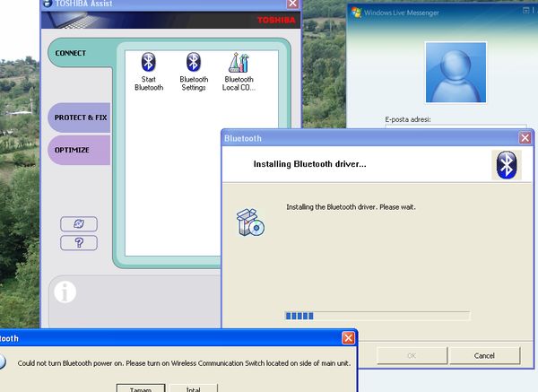Close the Installing Bluetooth driver dialog

pyautogui.click(x=525, y=138)
